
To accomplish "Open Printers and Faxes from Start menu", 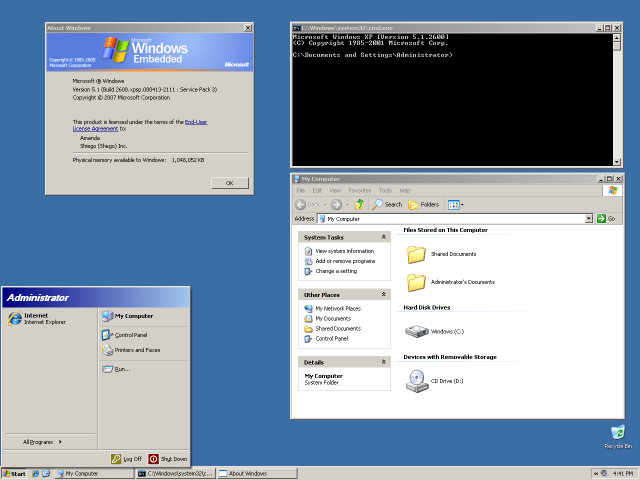I will [x=131, y=350].
